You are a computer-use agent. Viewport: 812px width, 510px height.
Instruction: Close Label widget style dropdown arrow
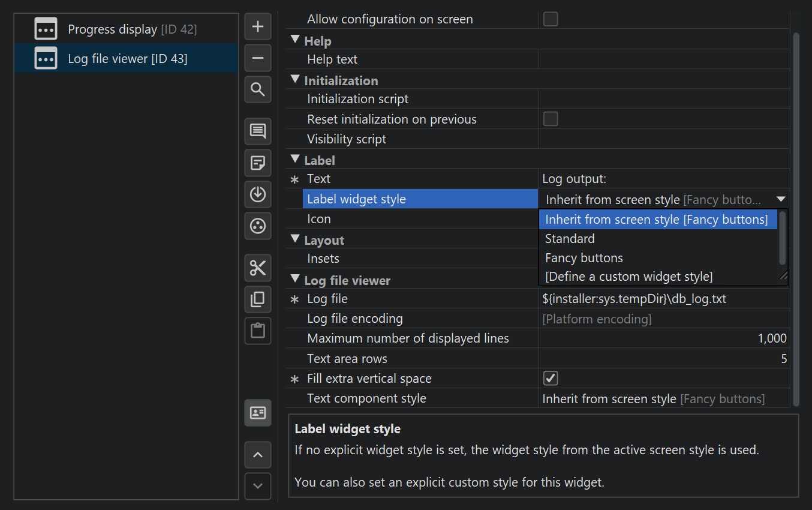[x=780, y=199]
